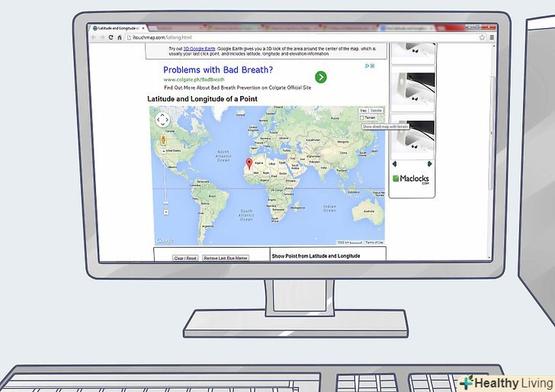Click the middle Maclocks product thumbnail
Screen dimensions: 555x392
pyautogui.click(x=412, y=88)
